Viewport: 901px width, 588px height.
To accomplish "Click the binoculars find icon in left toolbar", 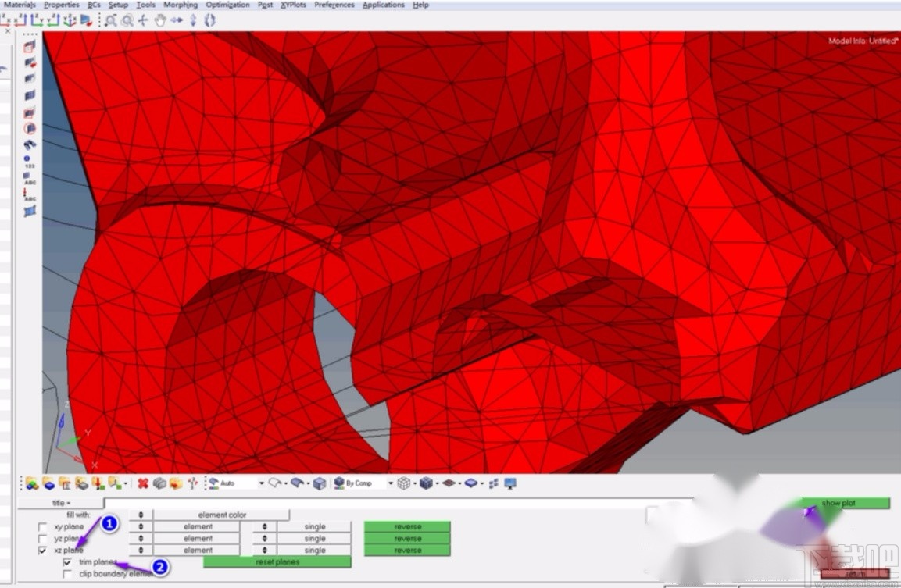I will coord(30,145).
